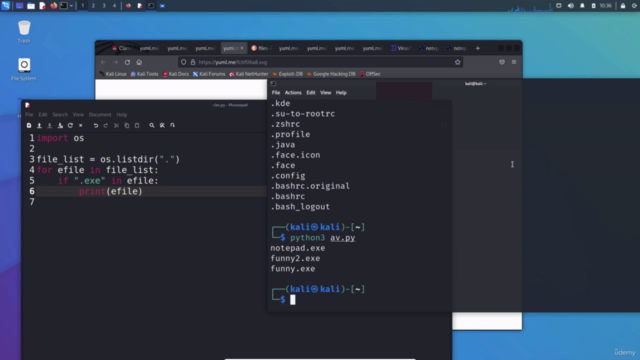Click the terminal prompt cursor line

(x=293, y=300)
